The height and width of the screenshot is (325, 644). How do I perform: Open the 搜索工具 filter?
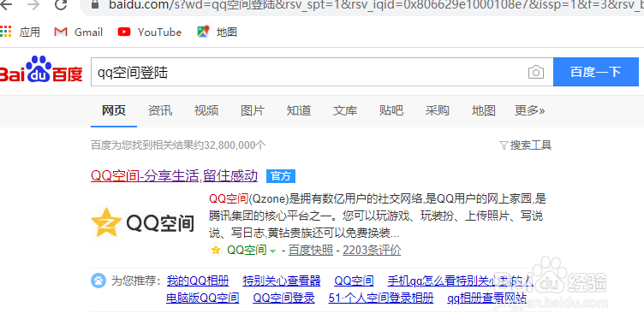[525, 145]
